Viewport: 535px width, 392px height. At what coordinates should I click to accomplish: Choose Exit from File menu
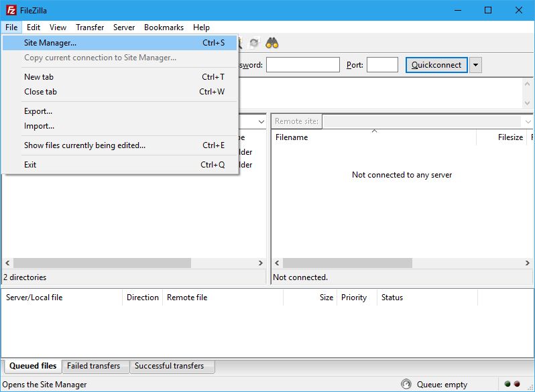point(120,165)
